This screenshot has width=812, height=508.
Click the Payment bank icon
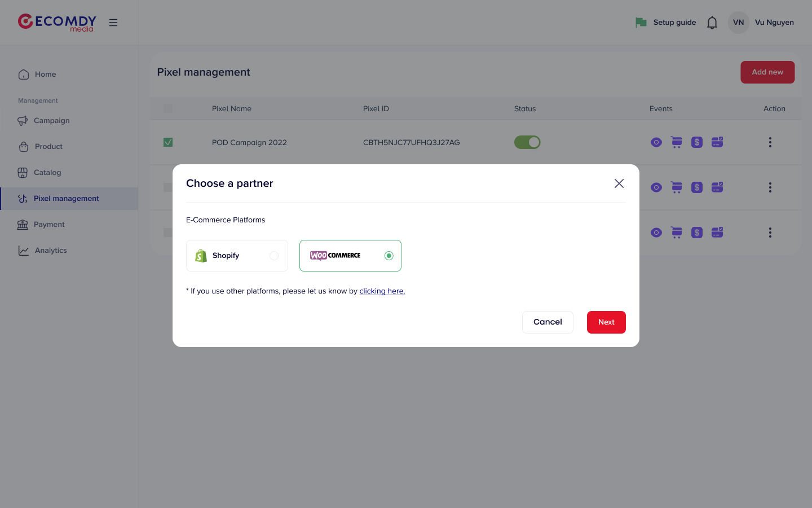23,225
